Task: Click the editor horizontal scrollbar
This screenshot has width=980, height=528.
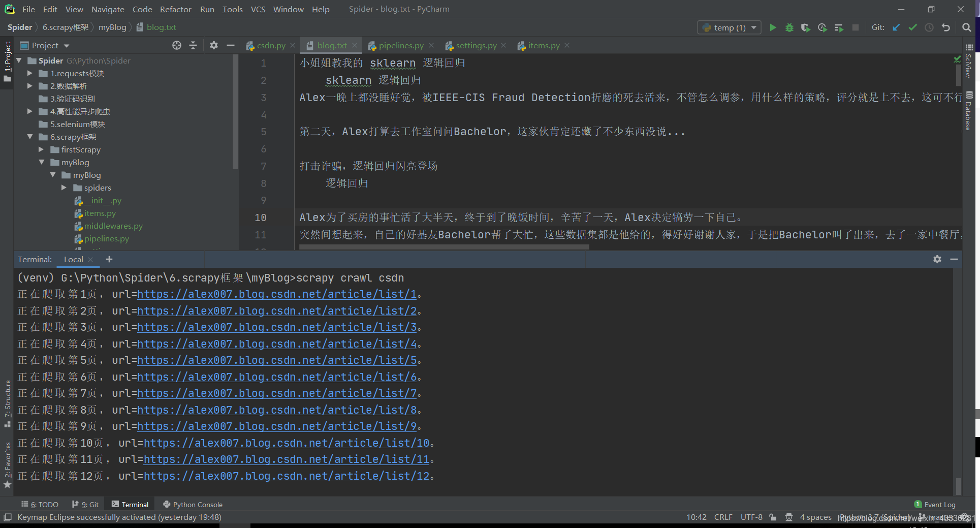Action: [444, 247]
